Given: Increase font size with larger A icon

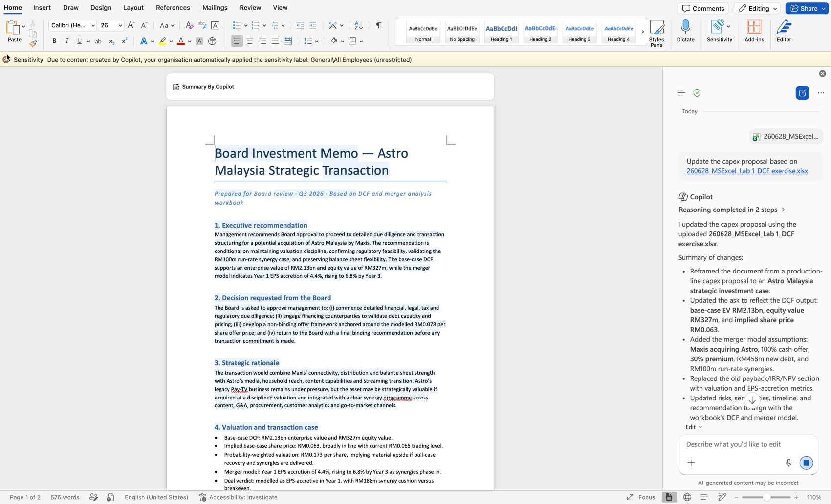Looking at the screenshot, I should (131, 25).
